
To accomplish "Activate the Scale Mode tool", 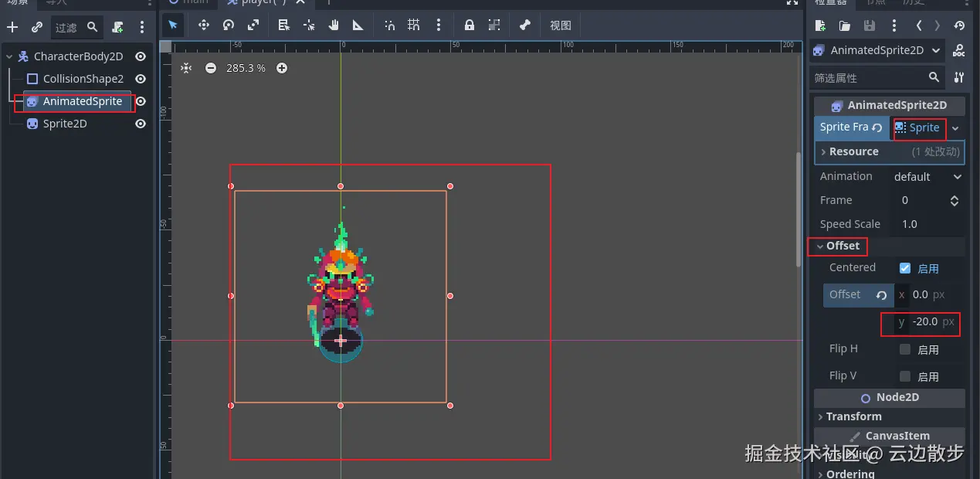I will 253,25.
